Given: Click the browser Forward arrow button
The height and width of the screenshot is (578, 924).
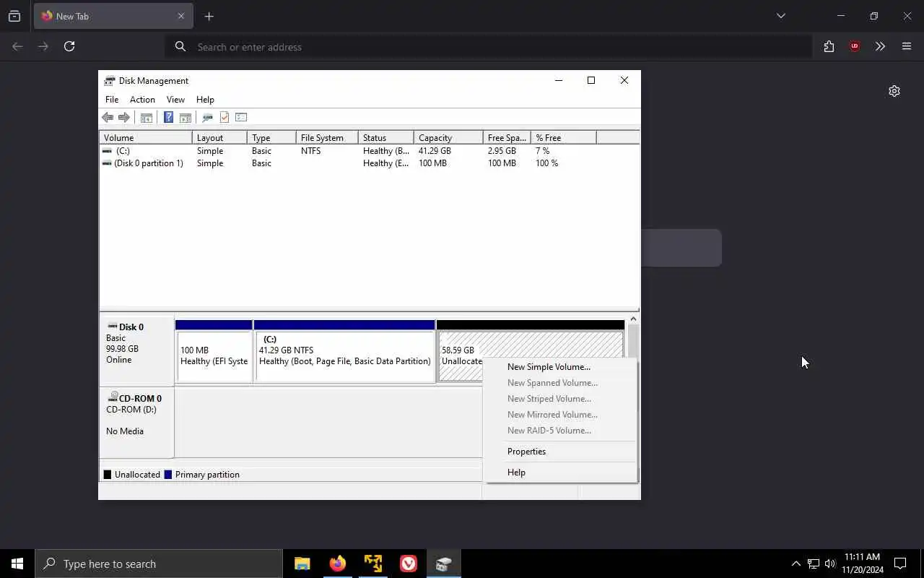Looking at the screenshot, I should 43,46.
